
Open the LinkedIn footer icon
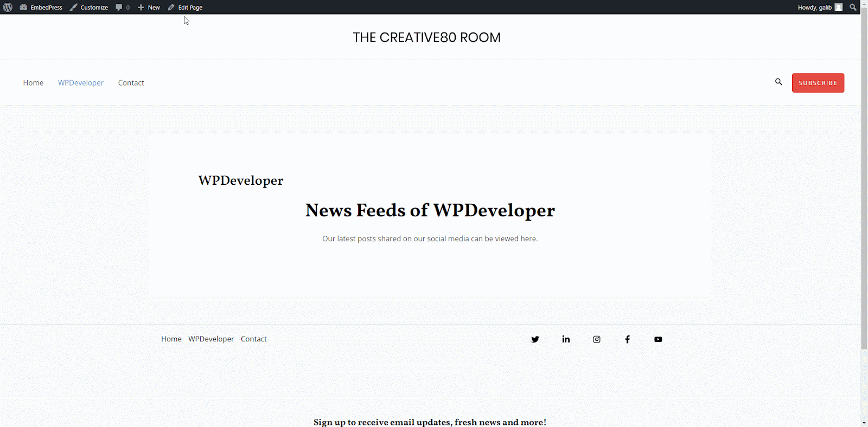pyautogui.click(x=566, y=339)
